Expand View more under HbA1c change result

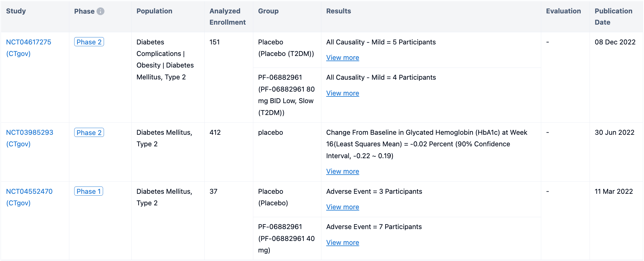click(x=342, y=172)
